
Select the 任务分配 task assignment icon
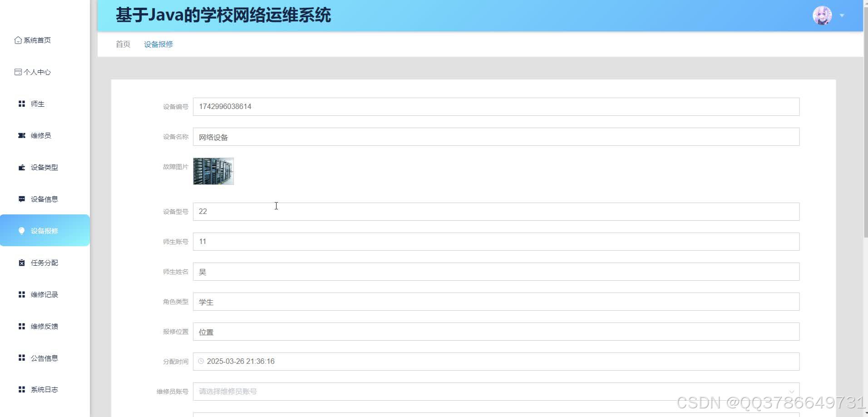(21, 263)
